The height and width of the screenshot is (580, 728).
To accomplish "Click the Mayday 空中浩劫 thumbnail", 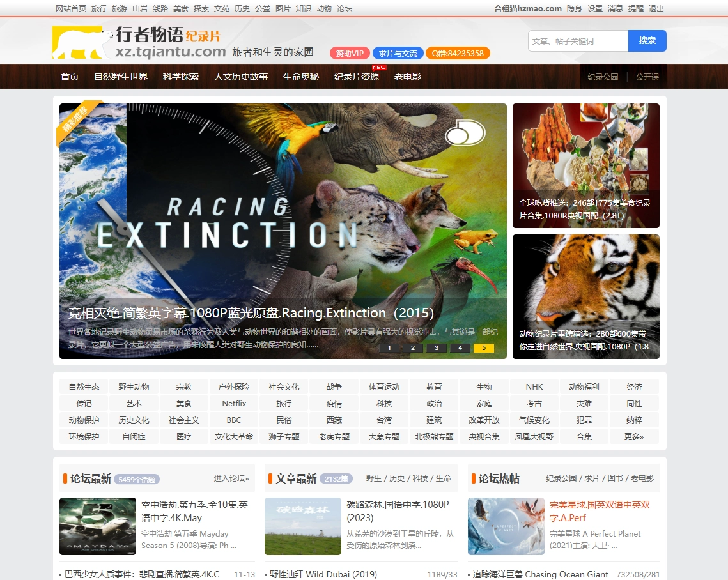I will pyautogui.click(x=98, y=526).
